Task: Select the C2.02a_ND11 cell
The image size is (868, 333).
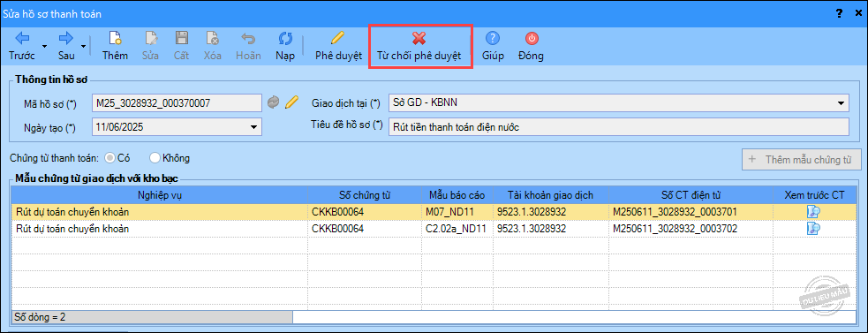Action: click(x=457, y=228)
